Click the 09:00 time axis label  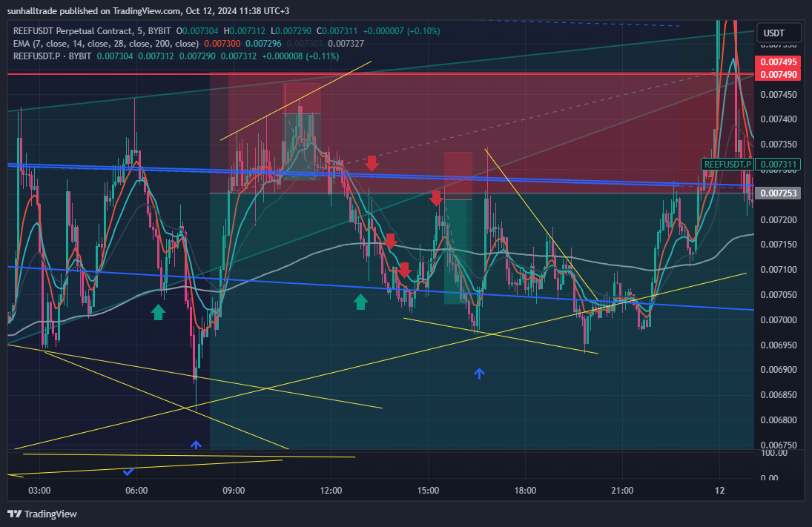tap(234, 490)
